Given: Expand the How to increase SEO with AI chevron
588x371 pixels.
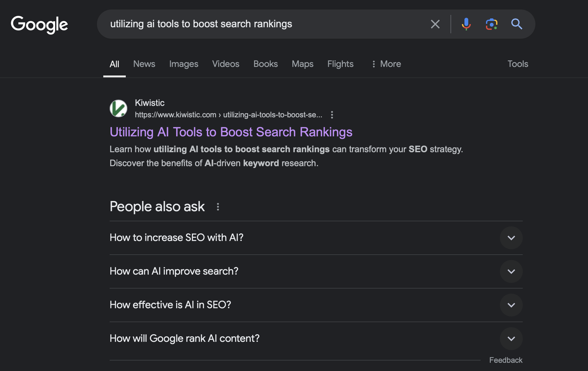Looking at the screenshot, I should (511, 238).
